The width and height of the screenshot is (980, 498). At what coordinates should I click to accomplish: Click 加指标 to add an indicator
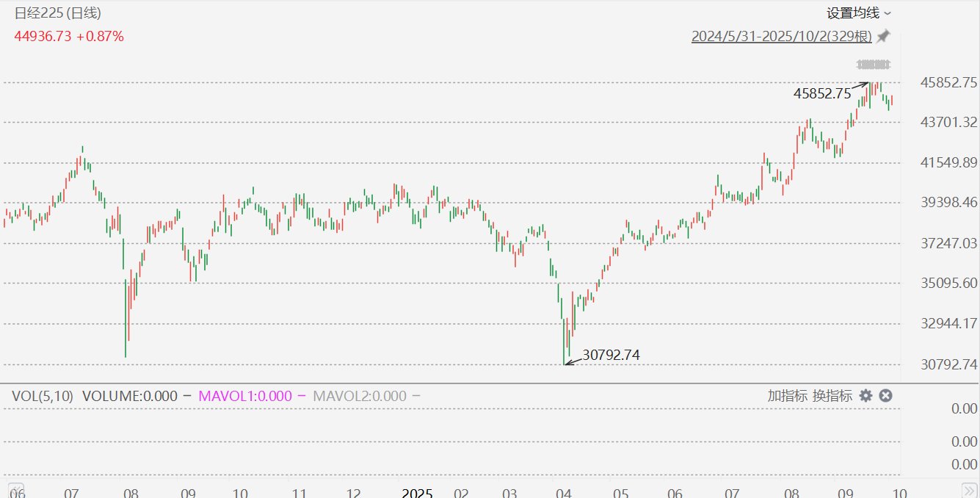[x=788, y=396]
